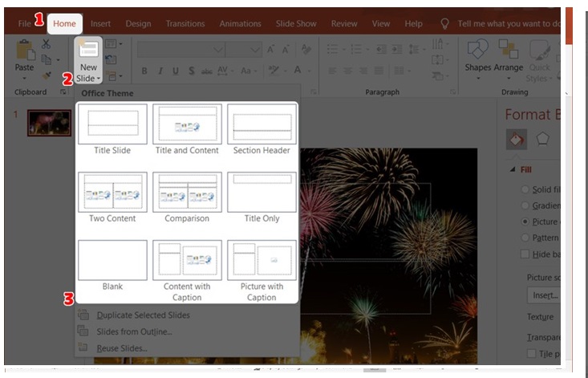This screenshot has height=378, width=588.
Task: Select the Gradient fill radio button
Action: (525, 205)
